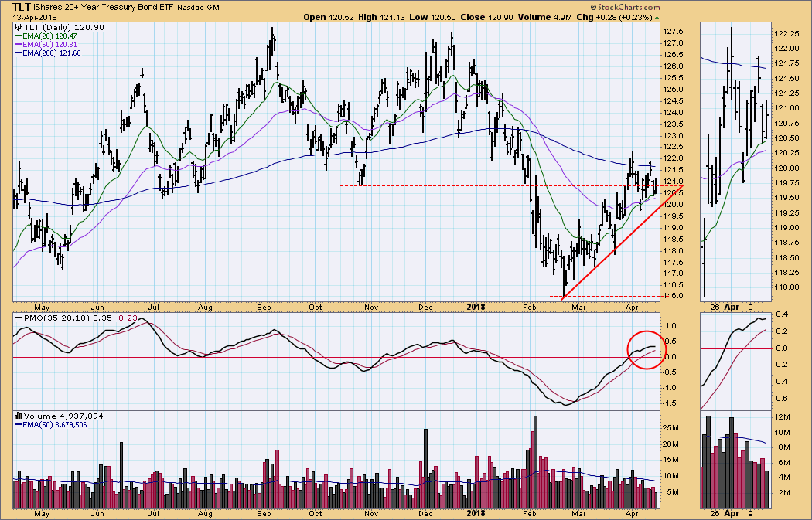Click the 118.00 label on zoomed panel axis
This screenshot has width=812, height=520.
coord(786,287)
